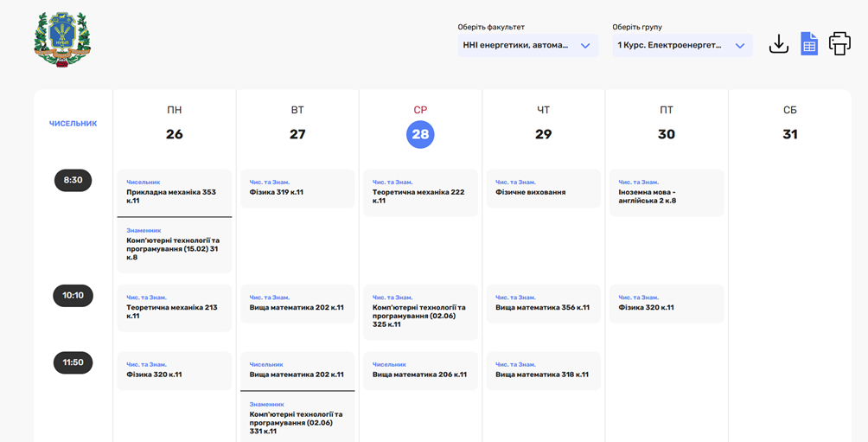
Task: Open Прикладна механіка 353 lesson card
Action: [x=175, y=192]
